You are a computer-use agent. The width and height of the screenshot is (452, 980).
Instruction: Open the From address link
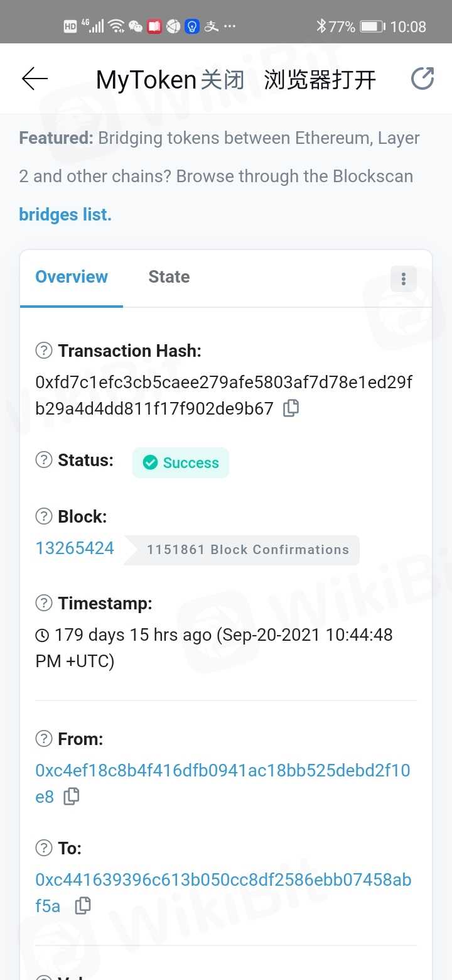coord(222,771)
